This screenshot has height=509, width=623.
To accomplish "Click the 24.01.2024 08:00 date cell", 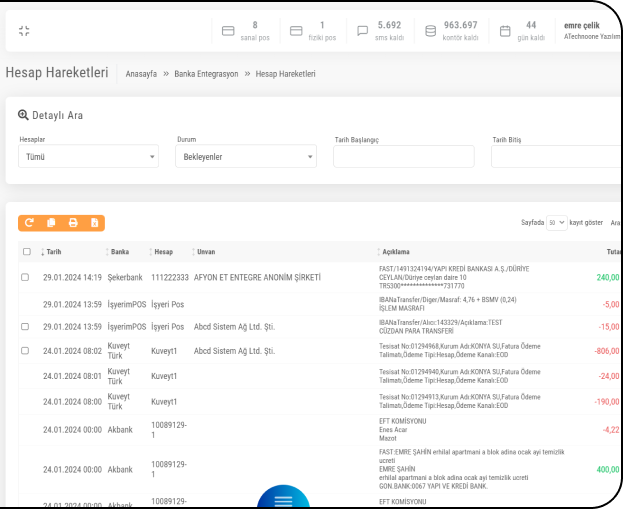I will [x=72, y=402].
